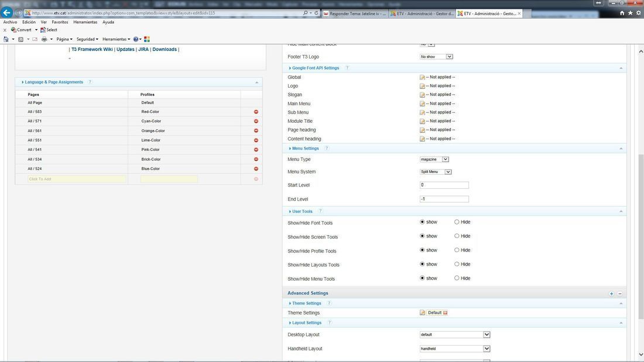Edit the Page heading font icon
Viewport: 644px width, 362px height.
[422, 130]
